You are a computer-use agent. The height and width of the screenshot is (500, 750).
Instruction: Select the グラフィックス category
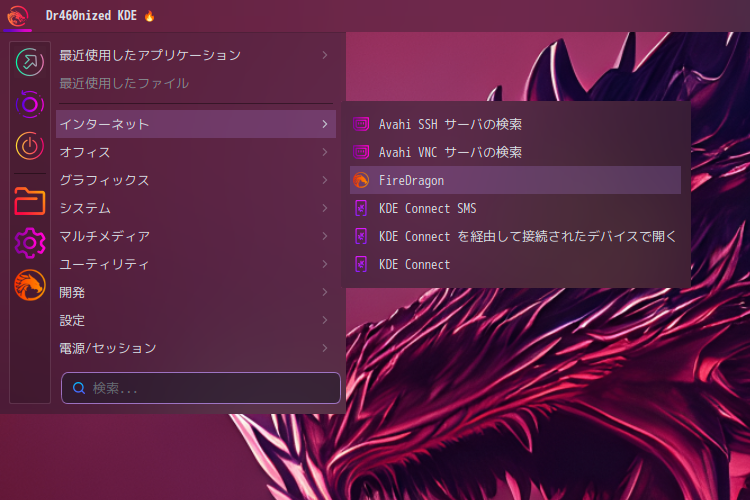click(x=196, y=180)
